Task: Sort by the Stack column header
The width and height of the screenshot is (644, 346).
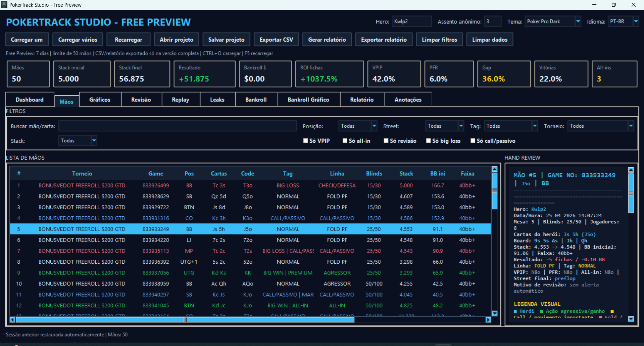Action: (x=406, y=174)
